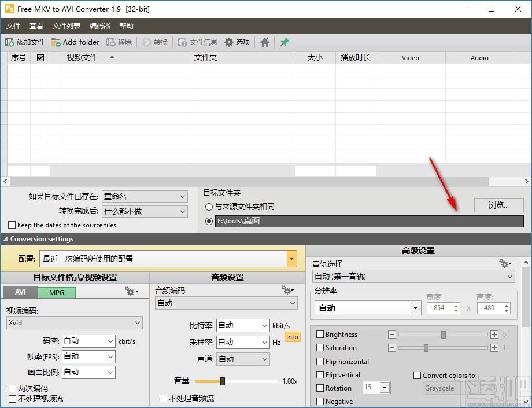532x408 pixels.
Task: Open gear menu next to 音轨选择
Action: pos(504,263)
